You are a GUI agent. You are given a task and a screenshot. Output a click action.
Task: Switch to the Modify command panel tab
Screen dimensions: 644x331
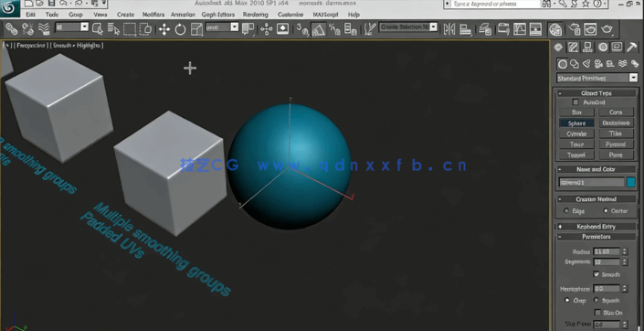click(573, 48)
